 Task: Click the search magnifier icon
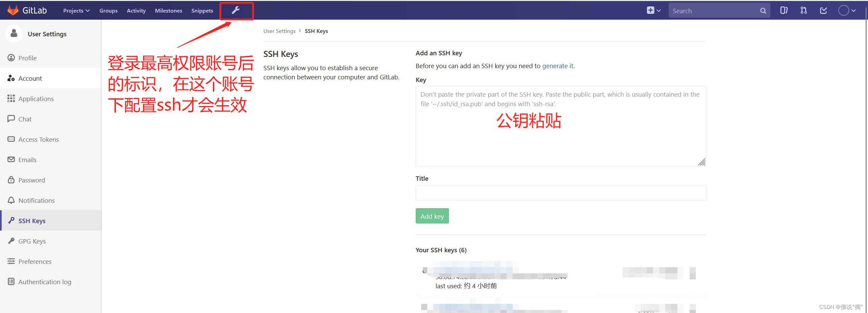(x=763, y=11)
